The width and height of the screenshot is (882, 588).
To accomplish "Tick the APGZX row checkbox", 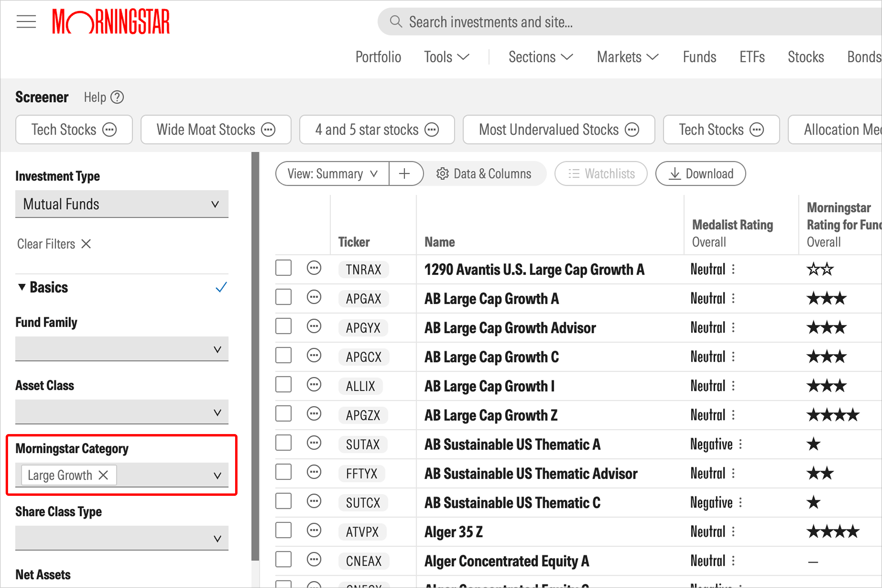I will click(x=283, y=413).
